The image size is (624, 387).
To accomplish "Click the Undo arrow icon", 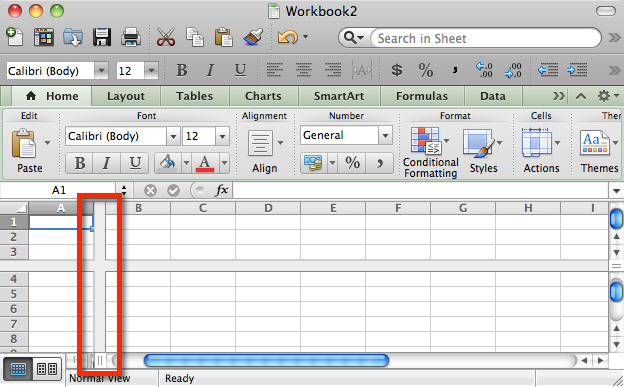I will pos(287,37).
